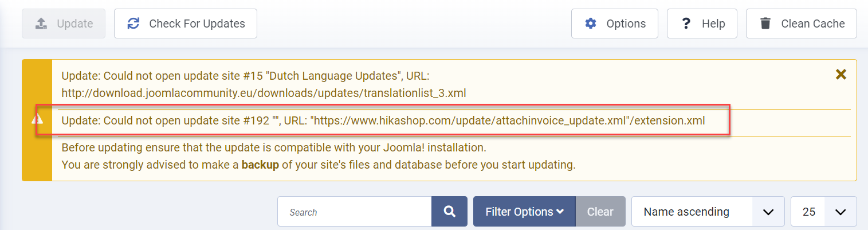Open the Name ascending sort dropdown
This screenshot has width=868, height=230.
tap(708, 212)
